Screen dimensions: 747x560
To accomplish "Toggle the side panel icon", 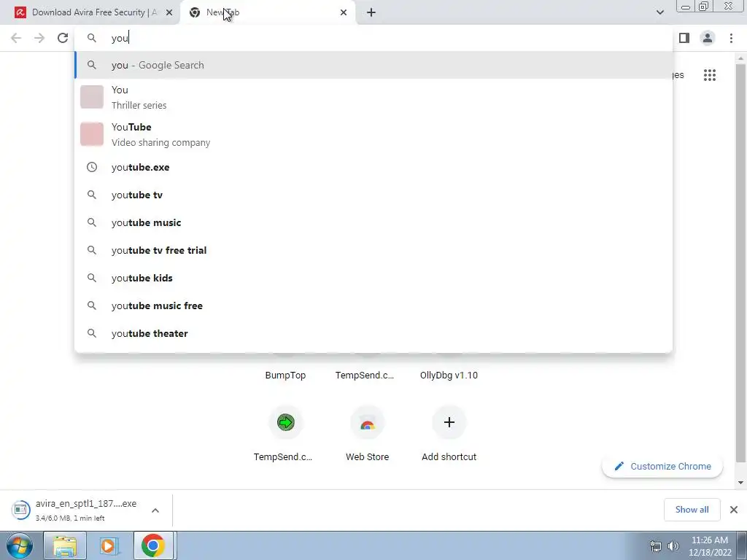I will [x=684, y=38].
